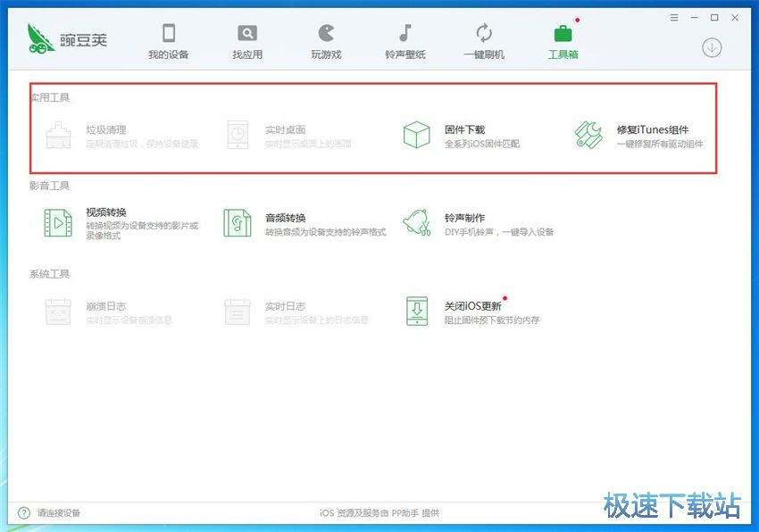Open 视频转换 tool title

pos(106,212)
